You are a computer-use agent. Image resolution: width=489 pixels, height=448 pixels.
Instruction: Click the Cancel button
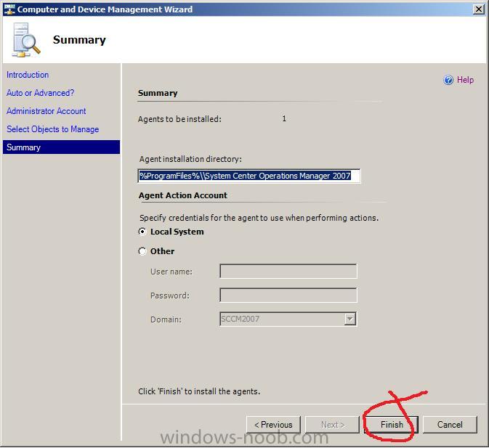[450, 424]
